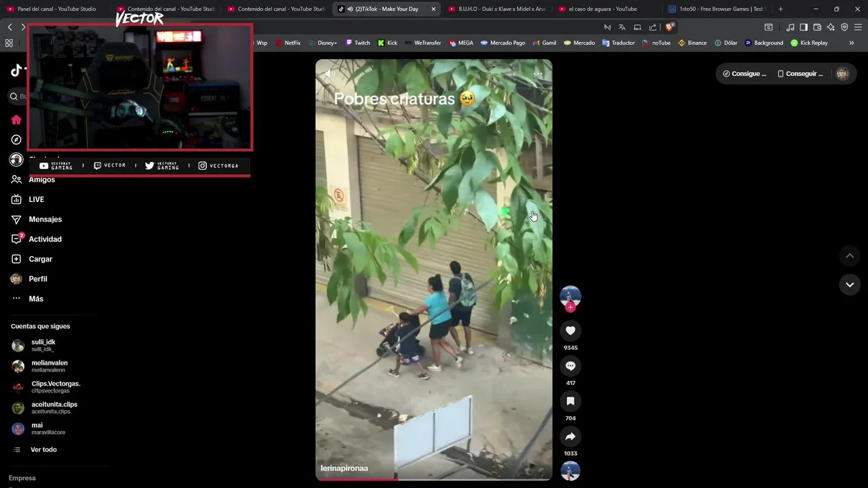Open the spinning sound disc icon

pos(570,470)
